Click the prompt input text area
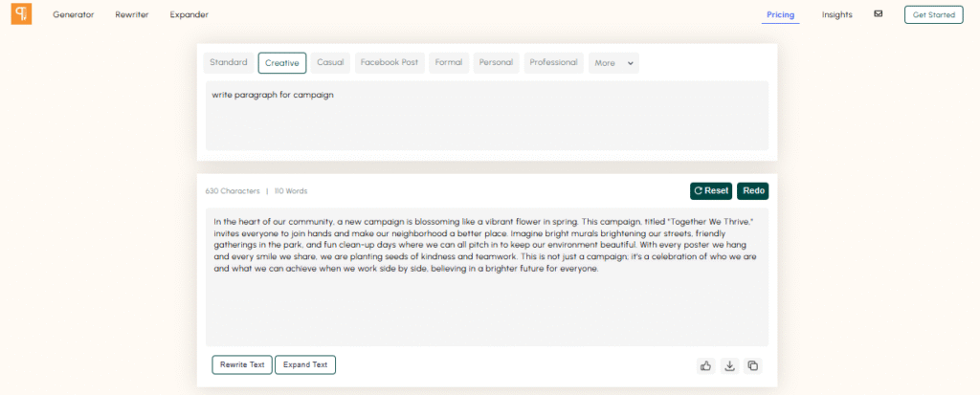 pos(487,116)
